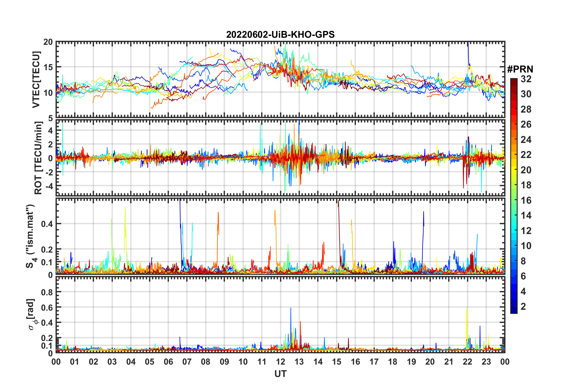This screenshot has height=392, width=561.
Task: Click the sigma phi [rad] axis label
Action: point(32,314)
